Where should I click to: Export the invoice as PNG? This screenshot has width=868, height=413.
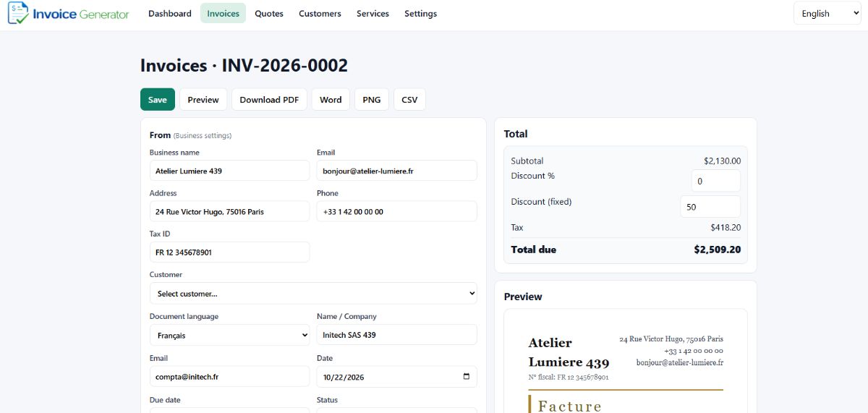coord(372,100)
